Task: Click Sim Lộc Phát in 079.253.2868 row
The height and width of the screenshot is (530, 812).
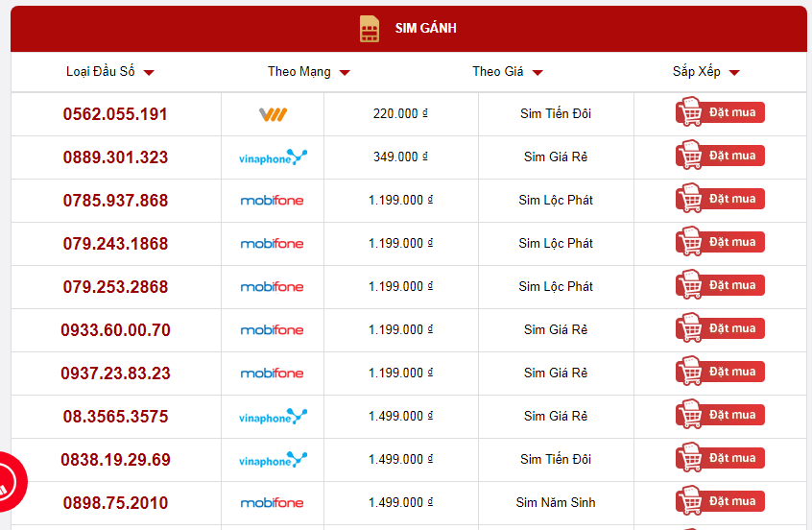Action: (x=556, y=286)
